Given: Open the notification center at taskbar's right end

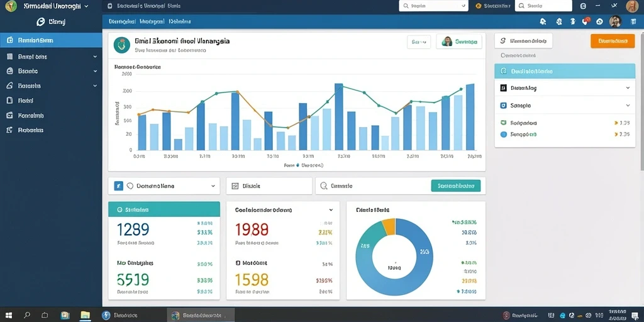Looking at the screenshot, I should click(x=635, y=316).
